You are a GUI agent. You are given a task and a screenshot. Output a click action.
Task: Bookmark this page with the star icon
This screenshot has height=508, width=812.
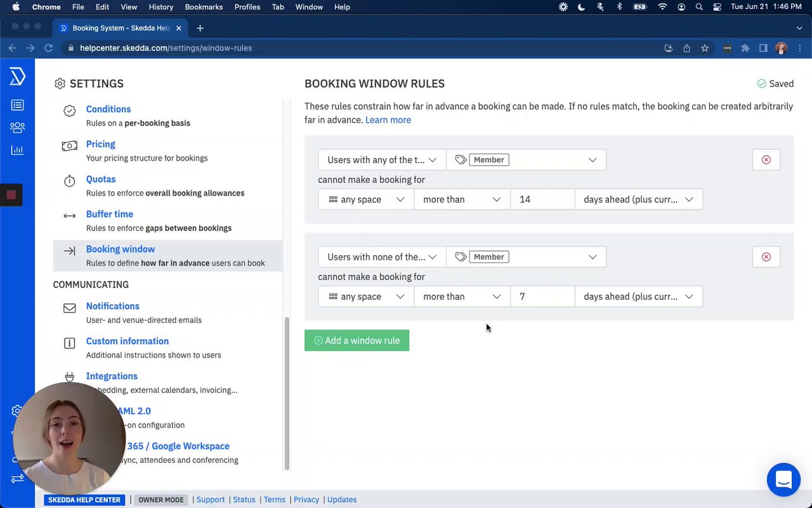coord(705,48)
